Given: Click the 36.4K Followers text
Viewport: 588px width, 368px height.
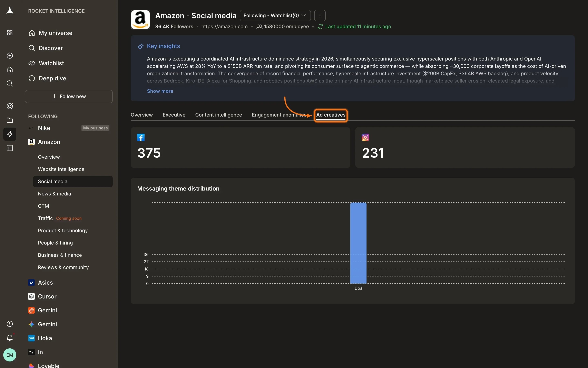Looking at the screenshot, I should point(174,27).
